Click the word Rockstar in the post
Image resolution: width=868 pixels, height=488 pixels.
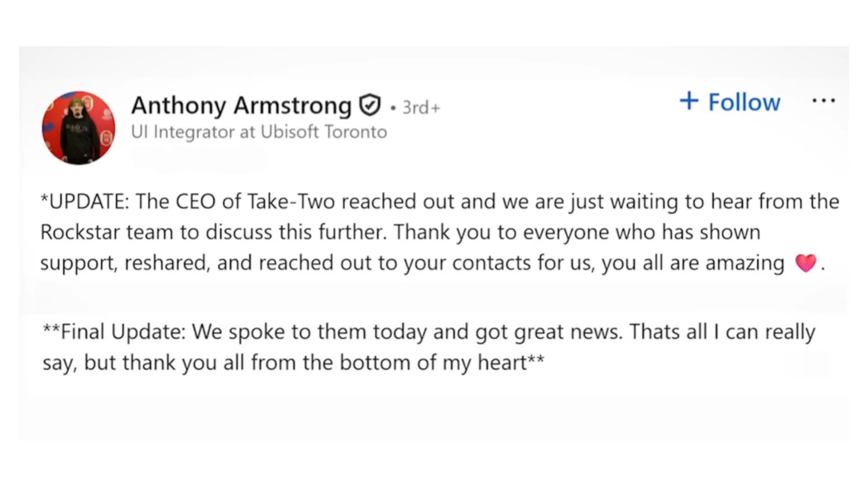(x=80, y=232)
